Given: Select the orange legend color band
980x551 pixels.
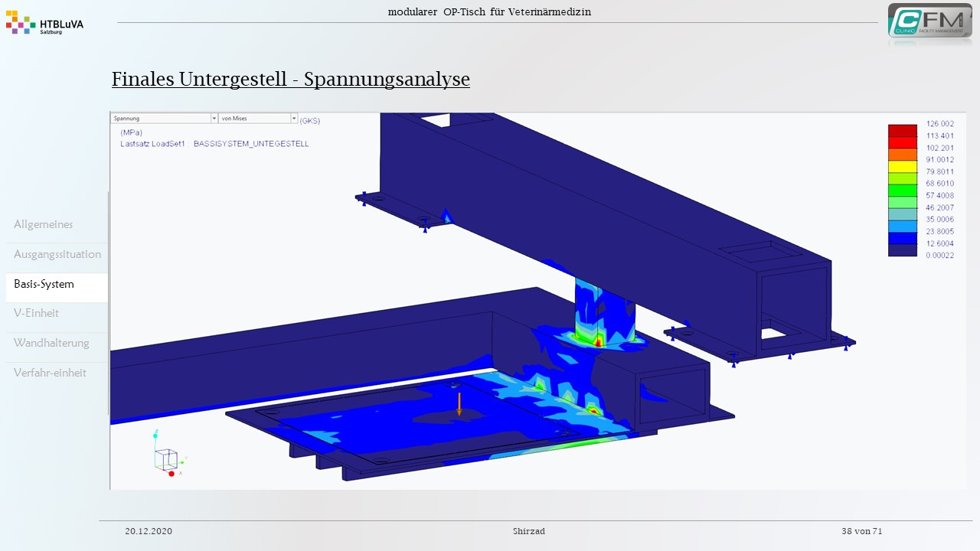Looking at the screenshot, I should [902, 155].
